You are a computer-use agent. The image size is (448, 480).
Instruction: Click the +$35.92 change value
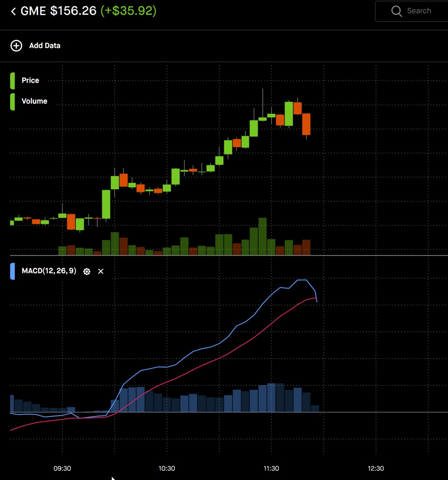128,11
